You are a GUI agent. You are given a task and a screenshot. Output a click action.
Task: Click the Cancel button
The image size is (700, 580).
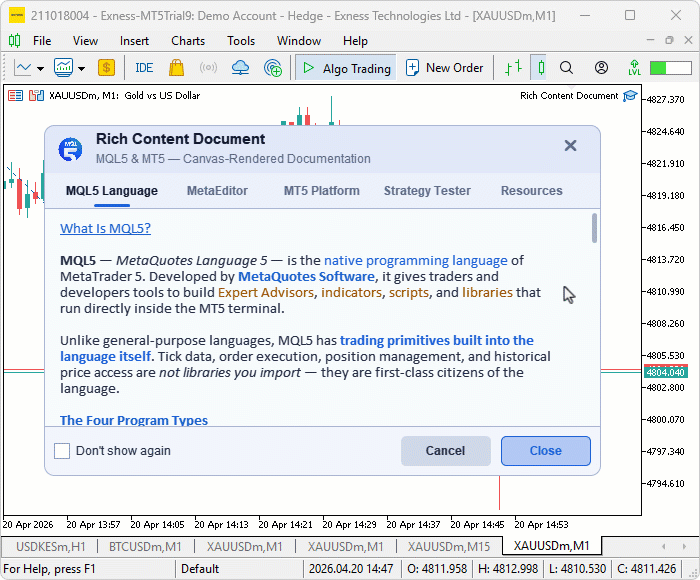(446, 451)
